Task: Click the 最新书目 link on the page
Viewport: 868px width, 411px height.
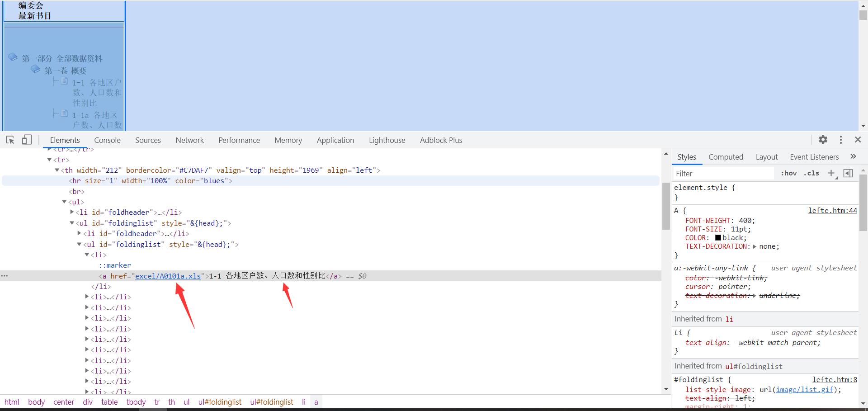Action: pos(35,16)
